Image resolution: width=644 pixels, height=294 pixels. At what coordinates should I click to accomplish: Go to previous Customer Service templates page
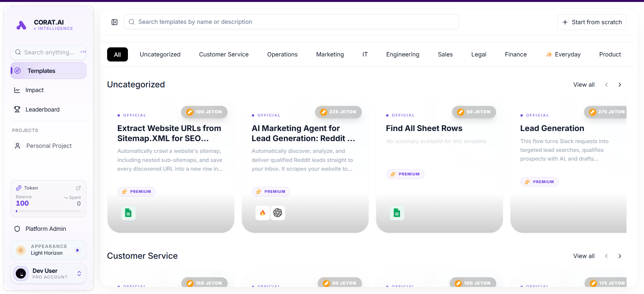[606, 256]
